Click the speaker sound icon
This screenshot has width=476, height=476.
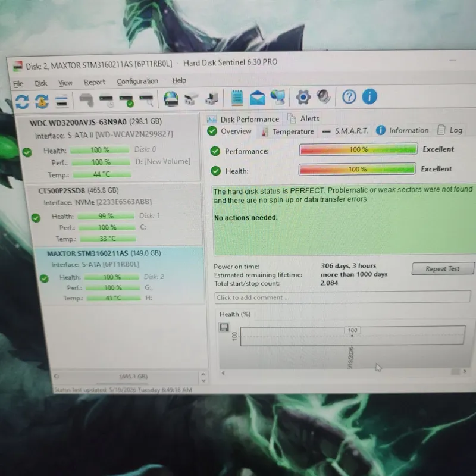click(324, 97)
